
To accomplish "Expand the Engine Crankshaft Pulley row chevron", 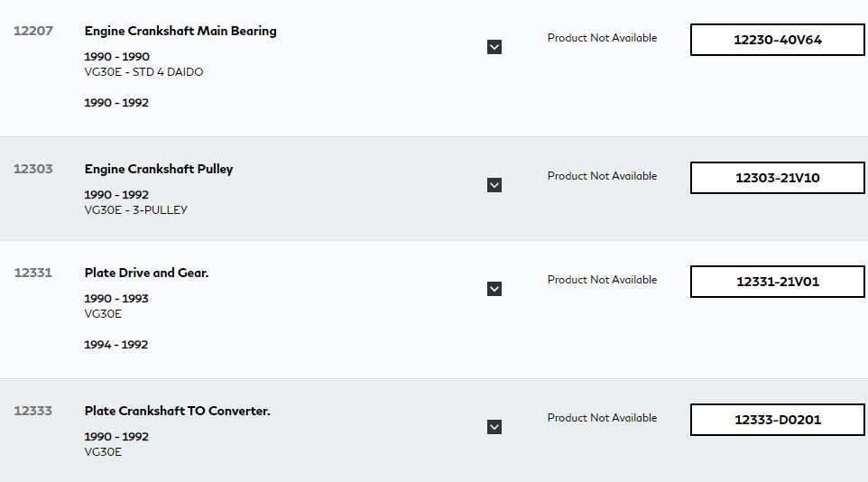I will click(494, 185).
